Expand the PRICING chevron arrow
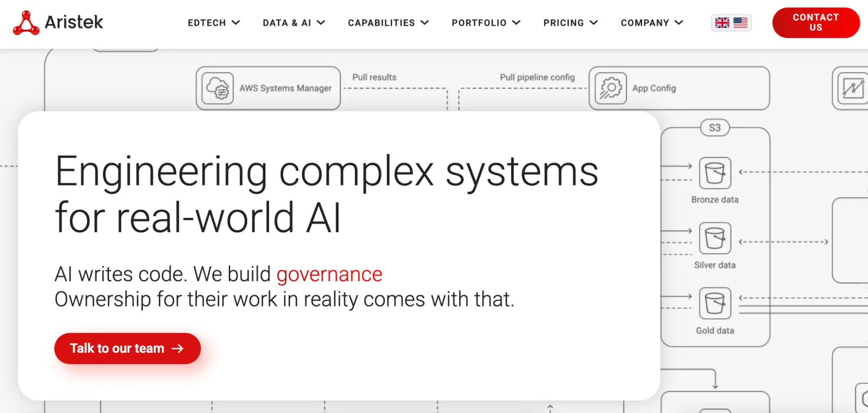This screenshot has height=413, width=868. tap(594, 23)
